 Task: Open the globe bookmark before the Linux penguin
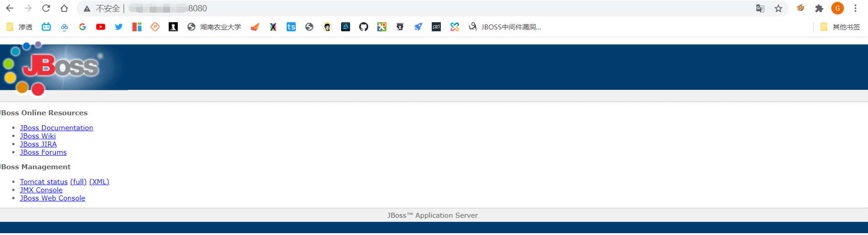pos(309,27)
